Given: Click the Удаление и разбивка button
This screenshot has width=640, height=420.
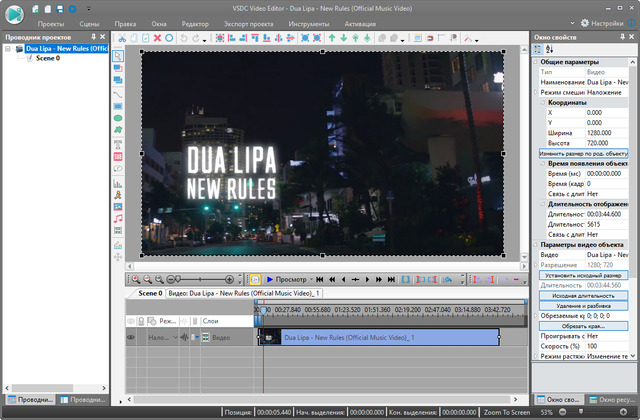Looking at the screenshot, I should pyautogui.click(x=584, y=305).
